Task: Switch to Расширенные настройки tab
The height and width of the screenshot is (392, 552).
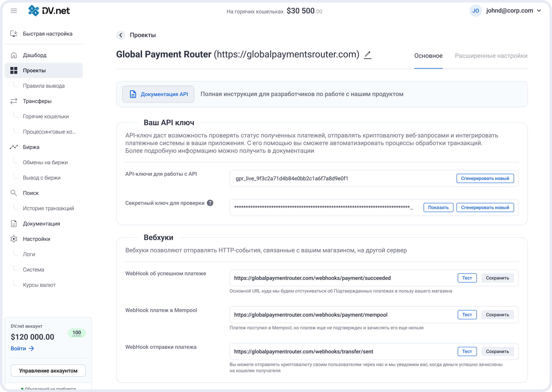Action: [491, 56]
